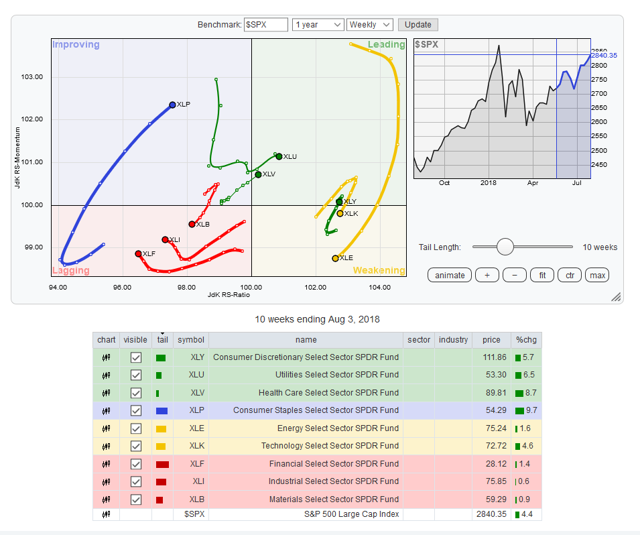Toggle visibility checkbox for XLE
Screen dimensions: 640x535
[136, 428]
